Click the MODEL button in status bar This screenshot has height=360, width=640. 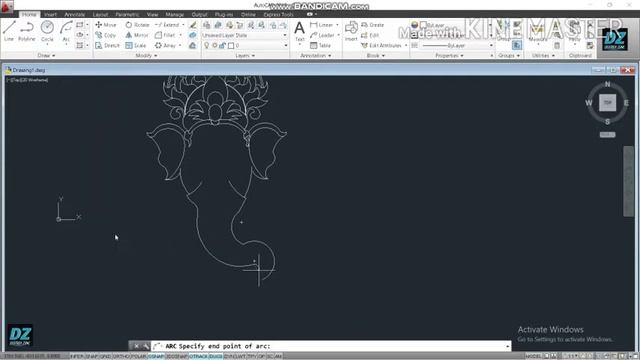[x=533, y=356]
